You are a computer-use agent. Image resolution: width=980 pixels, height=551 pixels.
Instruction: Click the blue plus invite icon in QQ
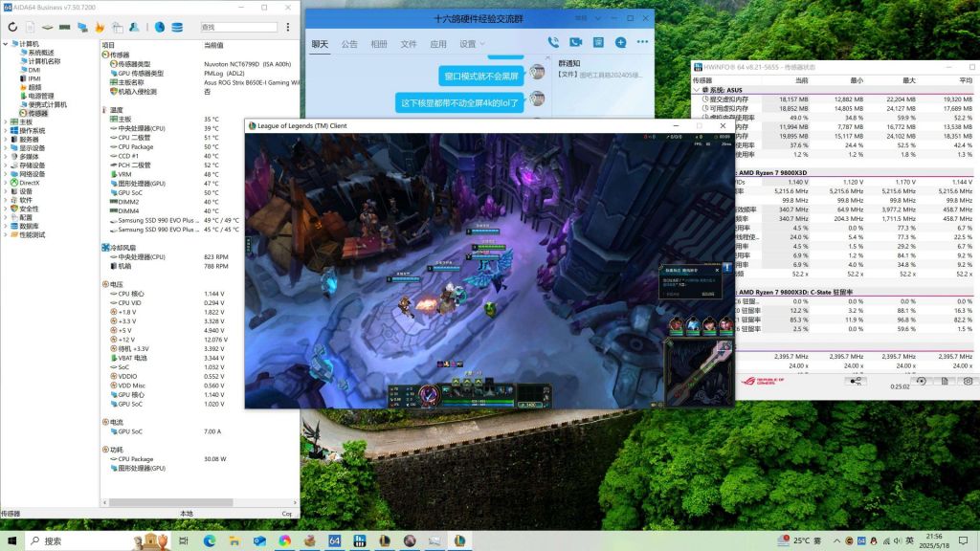click(x=620, y=42)
